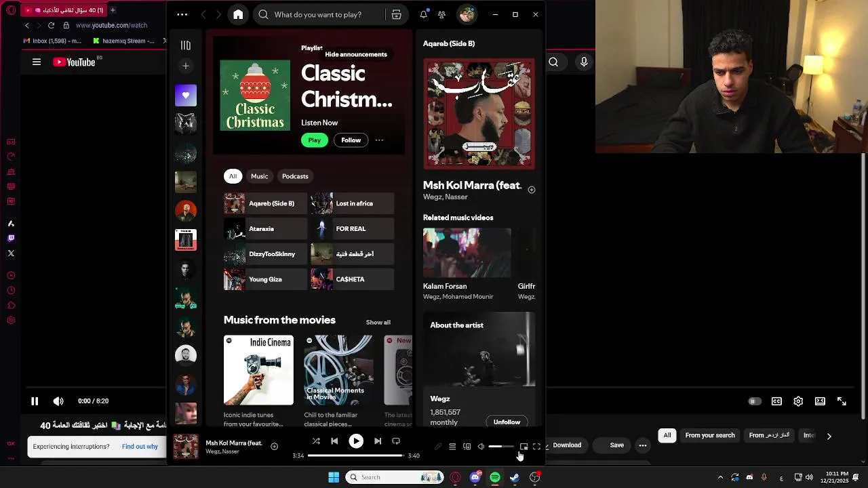The image size is (868, 488).
Task: Open Friend Activity icon in Spotify
Action: coord(441,14)
